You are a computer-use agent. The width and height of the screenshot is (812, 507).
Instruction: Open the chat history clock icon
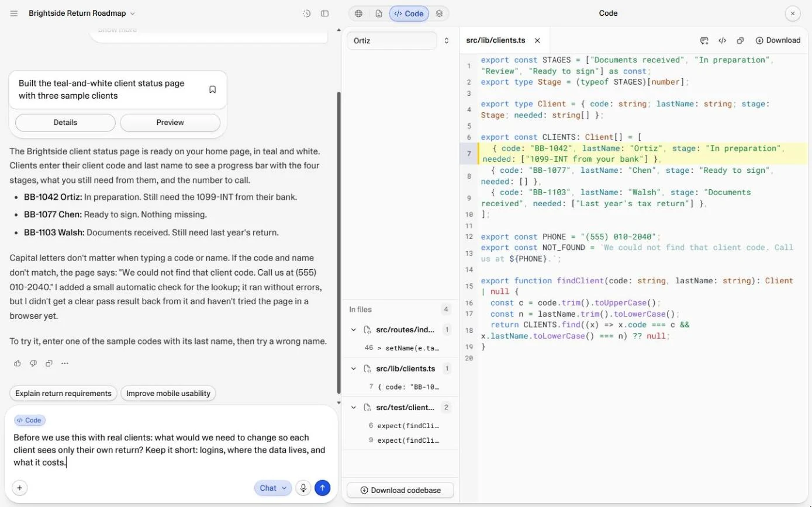click(x=307, y=13)
